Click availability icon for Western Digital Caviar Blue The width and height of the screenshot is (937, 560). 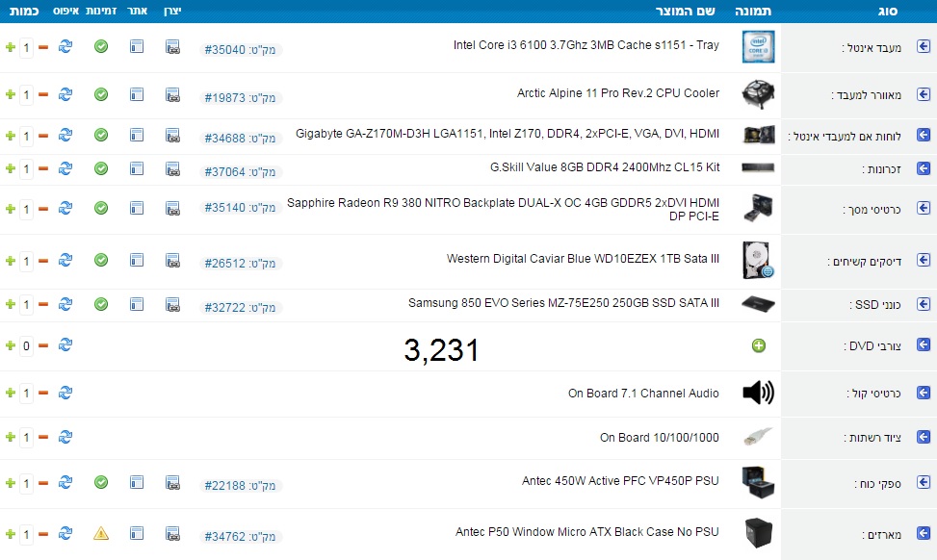(101, 260)
